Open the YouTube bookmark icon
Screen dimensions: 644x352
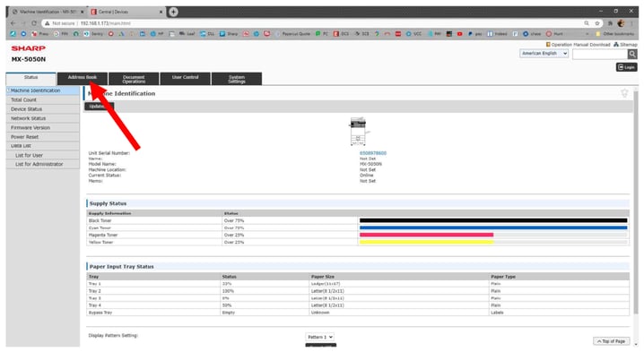pos(459,34)
